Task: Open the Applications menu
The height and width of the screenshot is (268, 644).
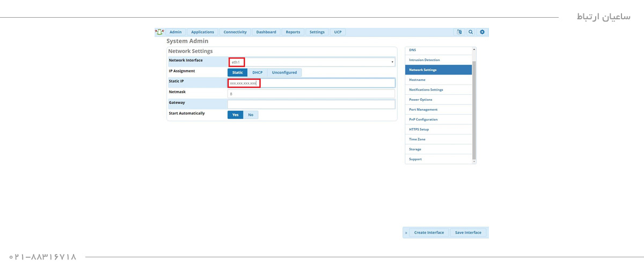Action: pyautogui.click(x=202, y=32)
